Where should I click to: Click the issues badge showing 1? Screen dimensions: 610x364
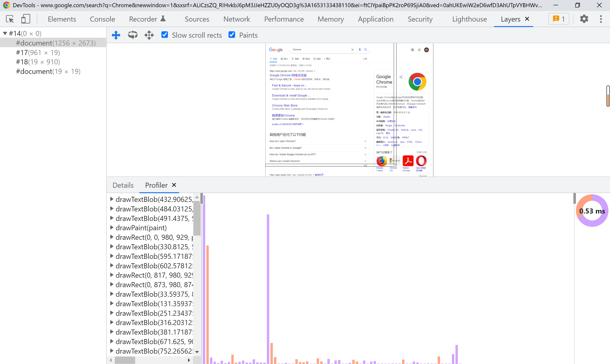coord(559,19)
